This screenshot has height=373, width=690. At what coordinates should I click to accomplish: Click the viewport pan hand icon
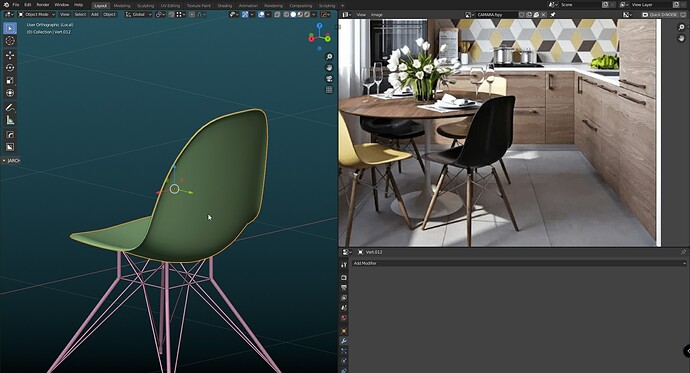tap(329, 68)
